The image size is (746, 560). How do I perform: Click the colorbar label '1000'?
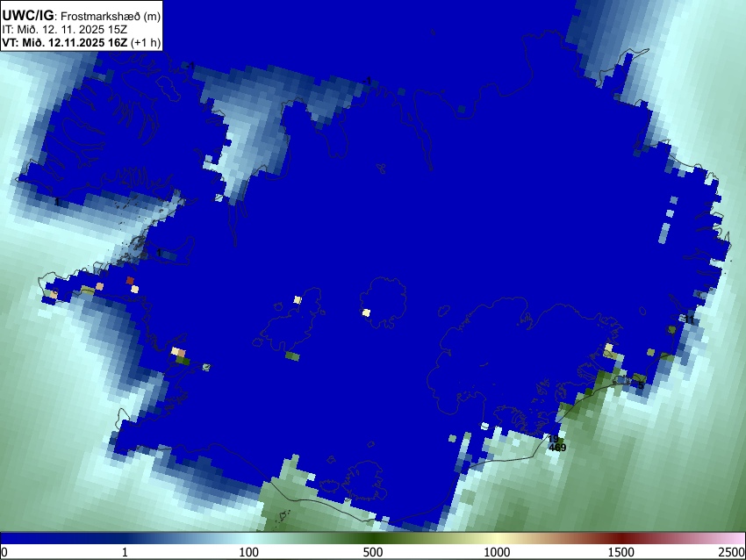coord(497,552)
